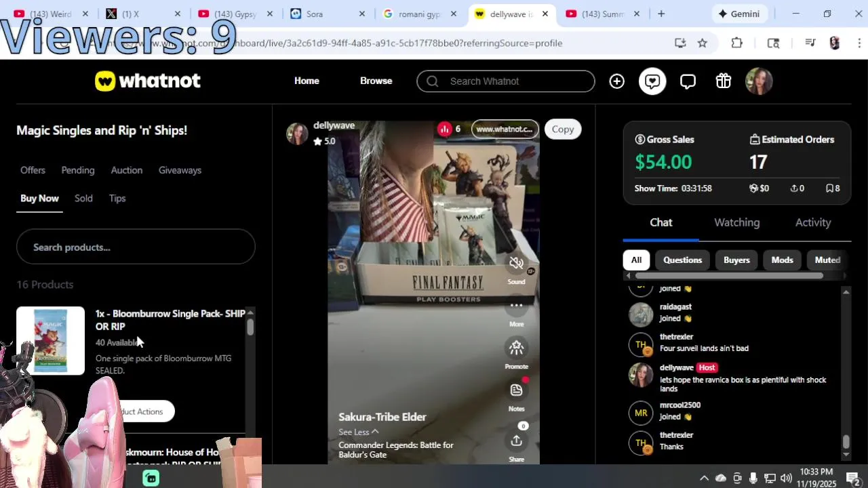Click the chat vertical scrollbar thumb

[x=846, y=441]
